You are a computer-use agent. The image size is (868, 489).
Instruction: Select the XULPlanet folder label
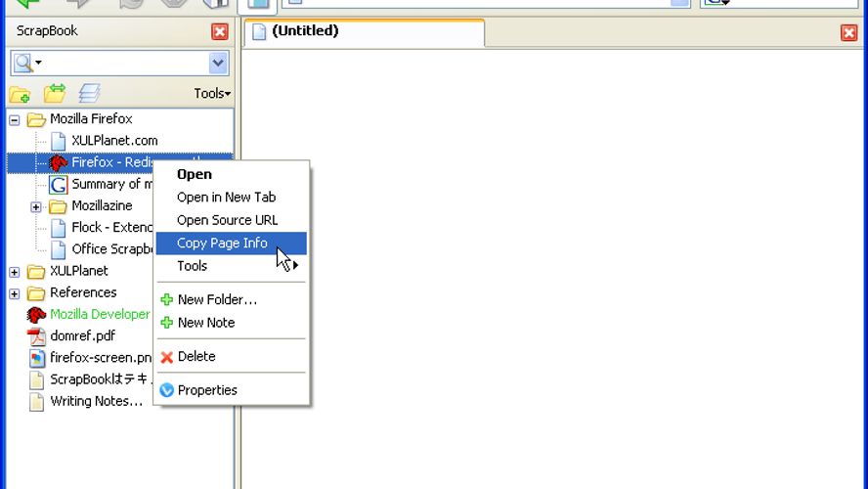[x=78, y=271]
